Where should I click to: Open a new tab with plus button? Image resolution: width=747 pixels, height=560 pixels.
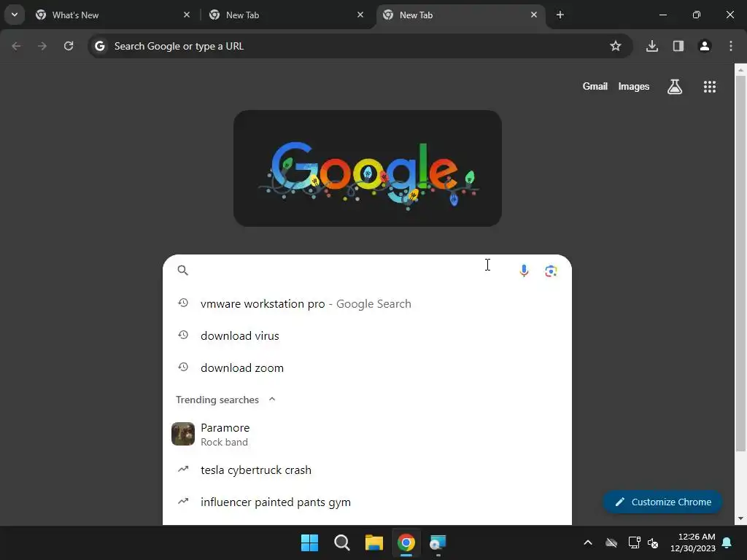pos(560,15)
